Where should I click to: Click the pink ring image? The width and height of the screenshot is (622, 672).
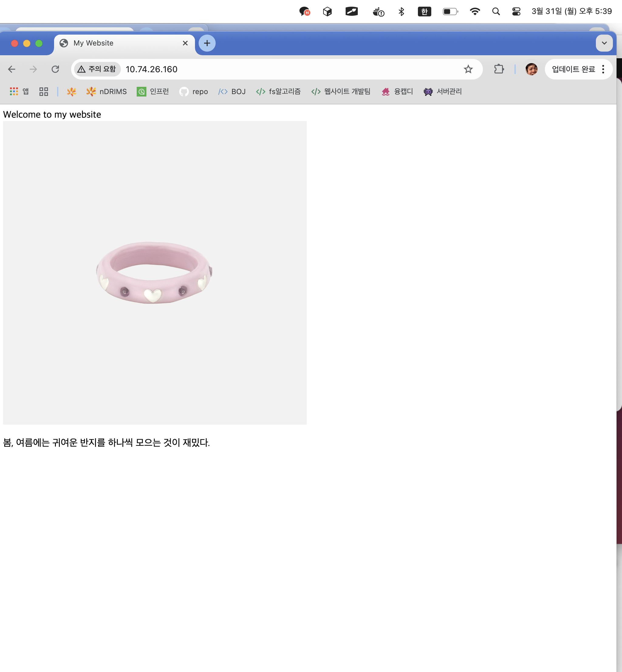click(155, 273)
